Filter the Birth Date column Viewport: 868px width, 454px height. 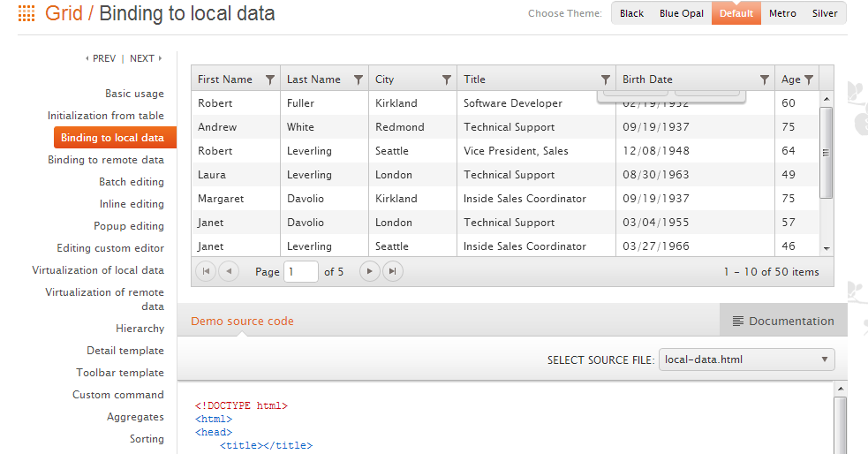pos(765,79)
